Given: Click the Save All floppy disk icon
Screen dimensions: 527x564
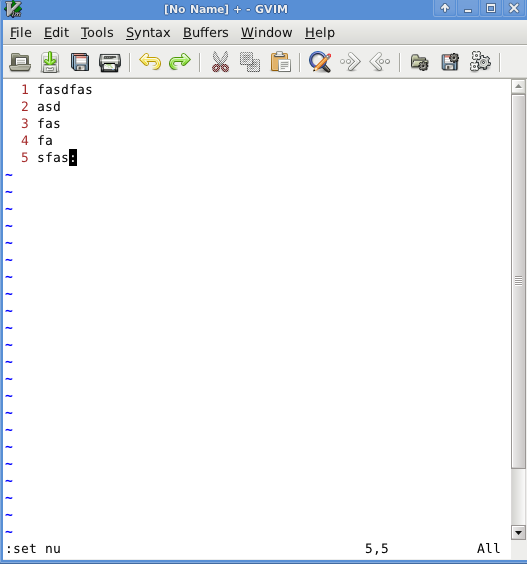Looking at the screenshot, I should 80,62.
